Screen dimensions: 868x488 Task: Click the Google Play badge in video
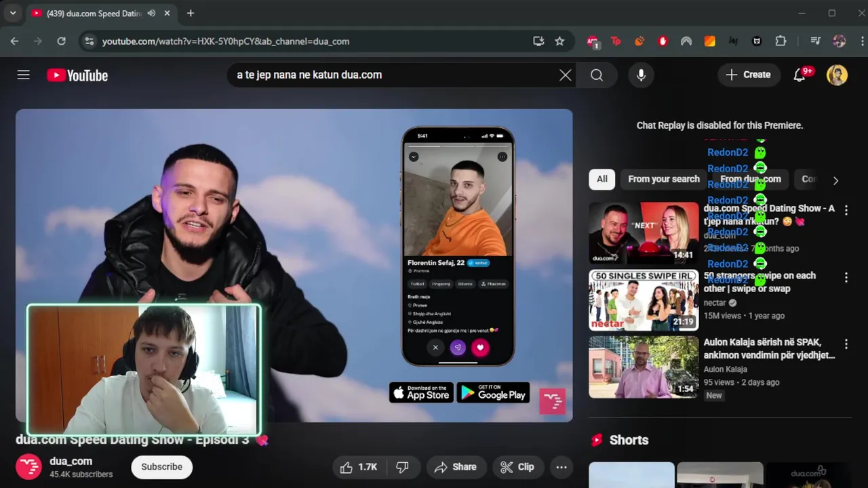493,392
